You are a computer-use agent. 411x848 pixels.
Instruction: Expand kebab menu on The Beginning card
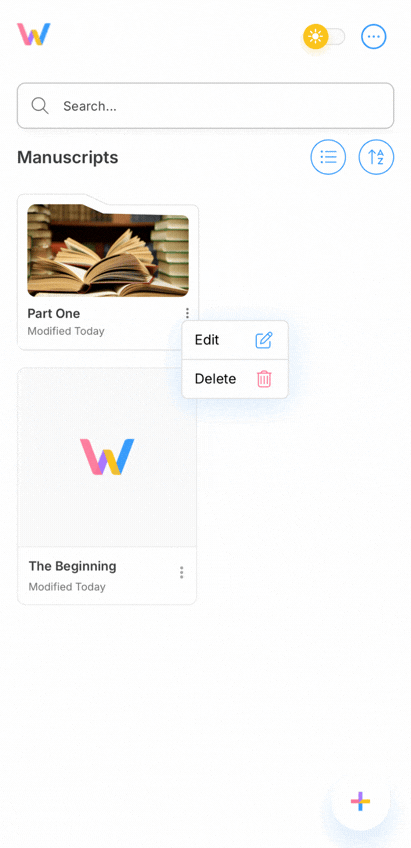tap(182, 572)
